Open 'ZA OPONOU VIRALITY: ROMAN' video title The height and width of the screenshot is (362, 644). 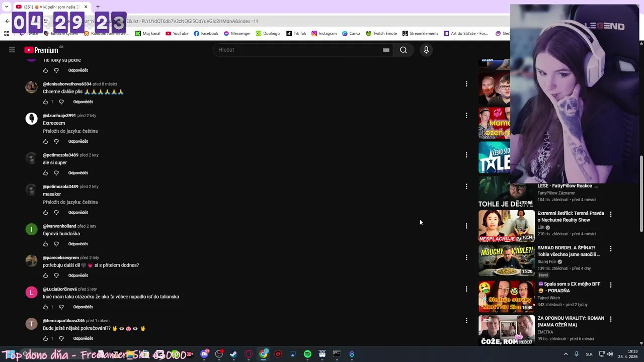tap(571, 321)
